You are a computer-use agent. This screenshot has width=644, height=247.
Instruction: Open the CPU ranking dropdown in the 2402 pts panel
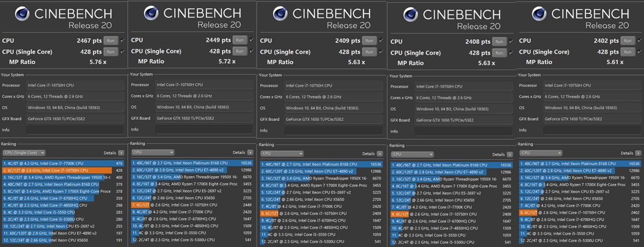pos(541,153)
